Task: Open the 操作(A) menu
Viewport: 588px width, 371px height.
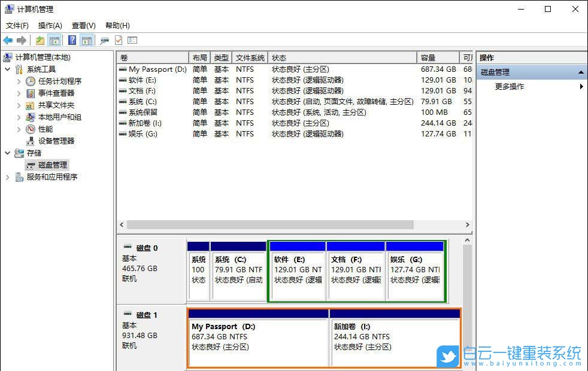Action: tap(50, 25)
